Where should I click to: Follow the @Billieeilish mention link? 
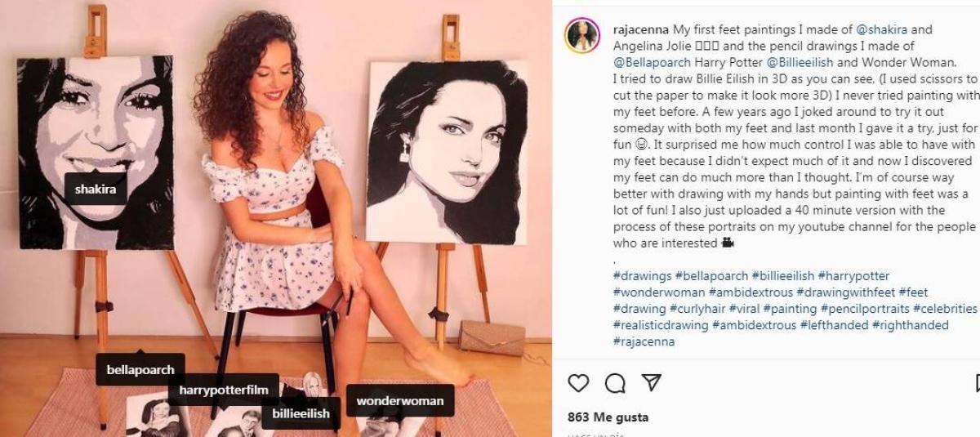click(x=803, y=62)
